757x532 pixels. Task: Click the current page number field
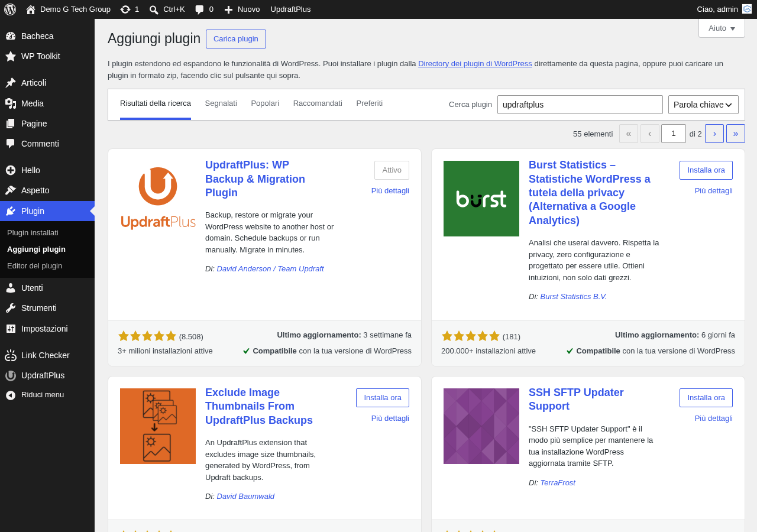(674, 134)
